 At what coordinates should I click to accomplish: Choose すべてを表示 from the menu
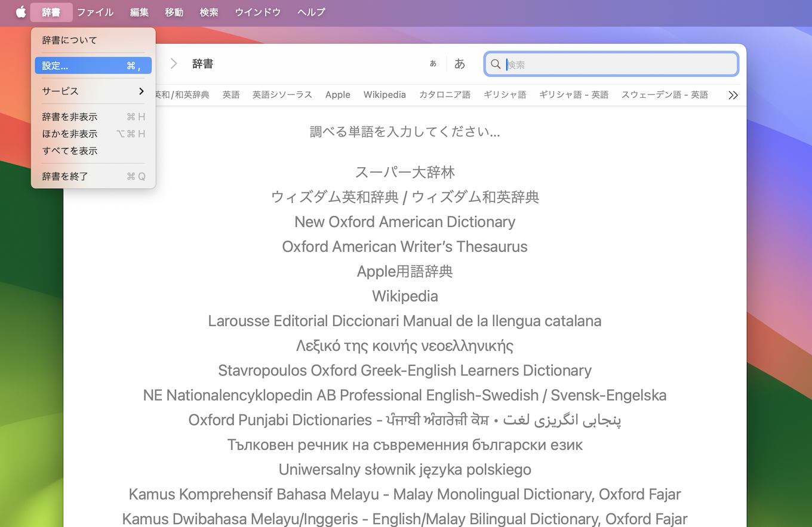tap(93, 151)
